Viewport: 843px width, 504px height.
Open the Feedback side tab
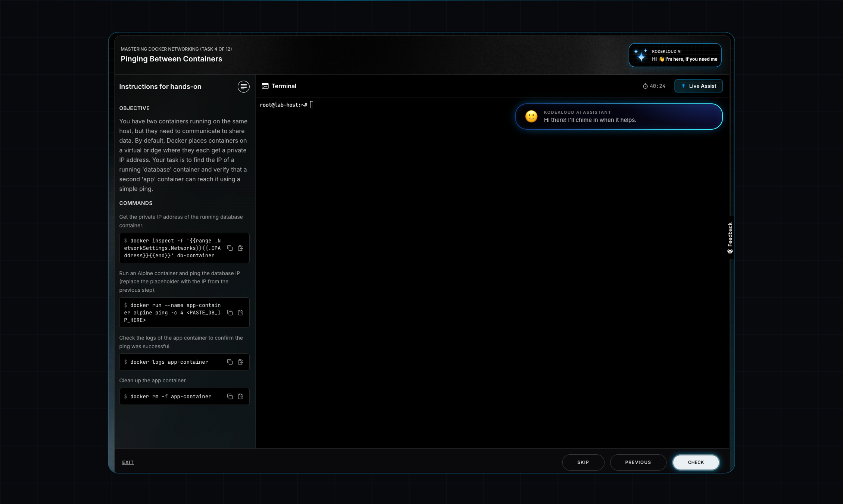click(x=730, y=238)
